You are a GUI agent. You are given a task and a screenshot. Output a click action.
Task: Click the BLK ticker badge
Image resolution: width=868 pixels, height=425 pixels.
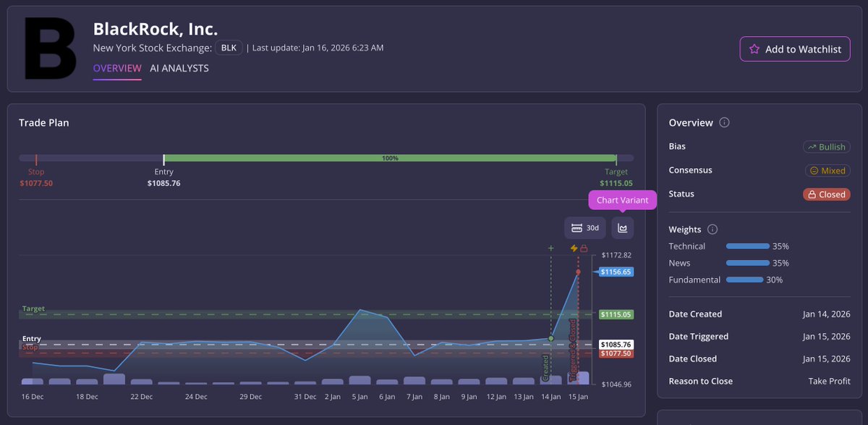pos(229,48)
